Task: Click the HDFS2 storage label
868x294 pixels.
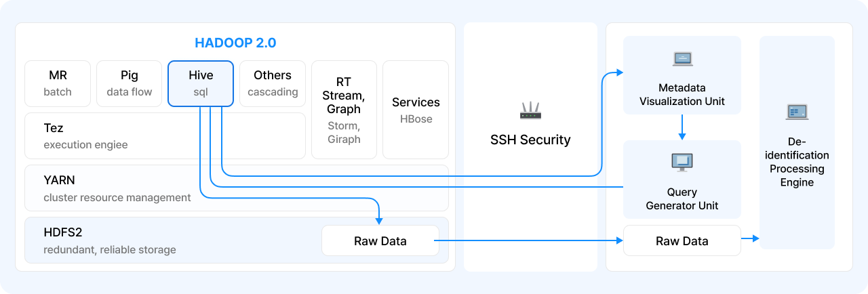Action: point(109,240)
